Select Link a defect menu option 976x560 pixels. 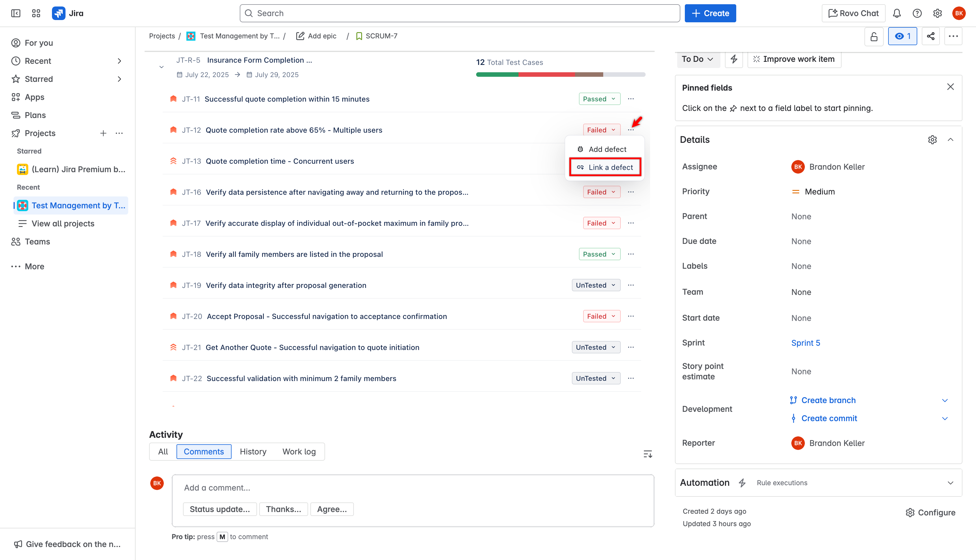point(605,167)
